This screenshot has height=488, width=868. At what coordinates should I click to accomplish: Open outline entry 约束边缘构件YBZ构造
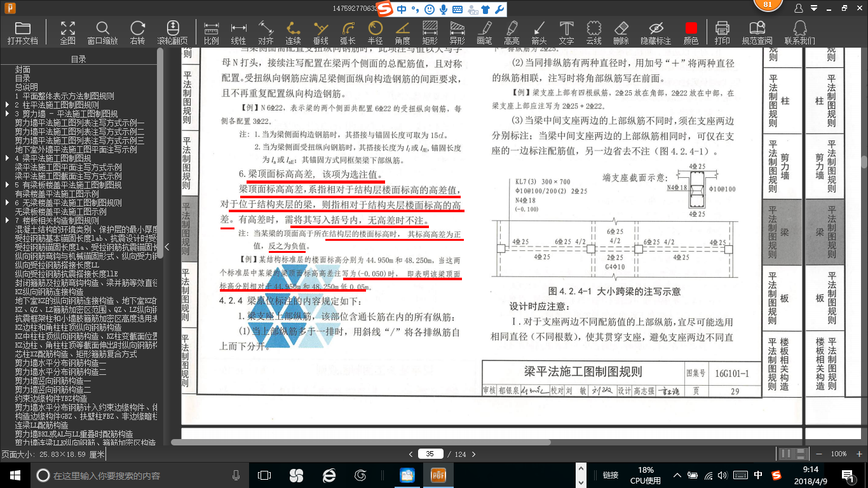coord(51,398)
